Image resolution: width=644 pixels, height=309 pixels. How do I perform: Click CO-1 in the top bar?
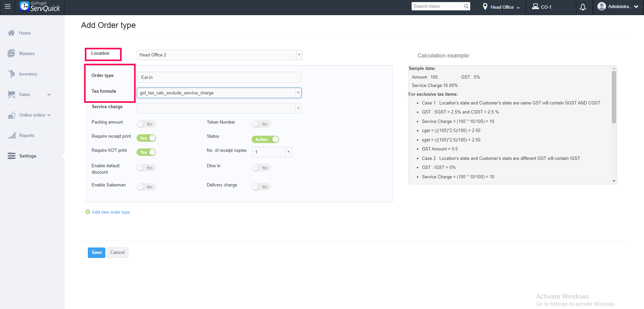[546, 7]
